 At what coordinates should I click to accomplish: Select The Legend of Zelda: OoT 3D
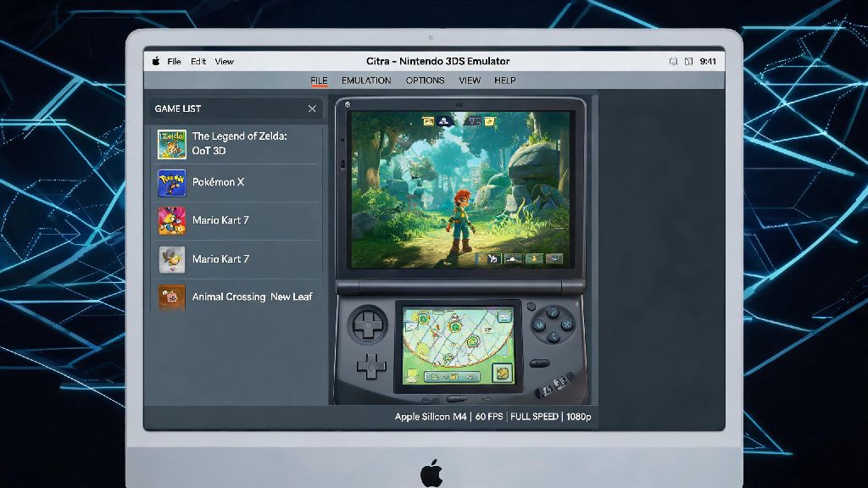236,144
